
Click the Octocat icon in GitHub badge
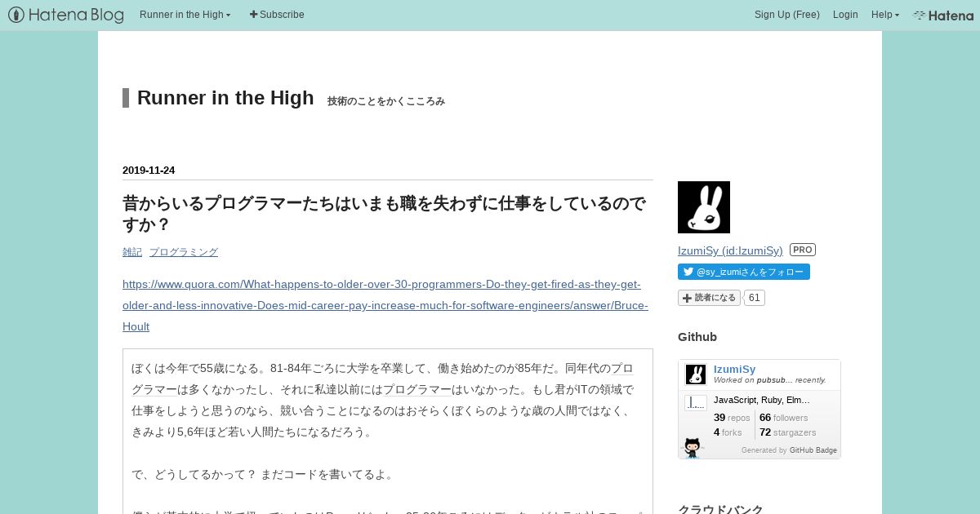click(693, 447)
